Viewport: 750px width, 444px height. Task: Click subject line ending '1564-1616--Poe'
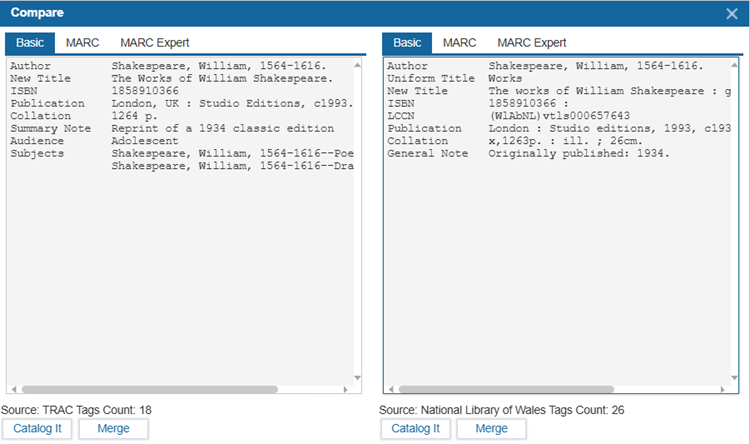click(232, 154)
